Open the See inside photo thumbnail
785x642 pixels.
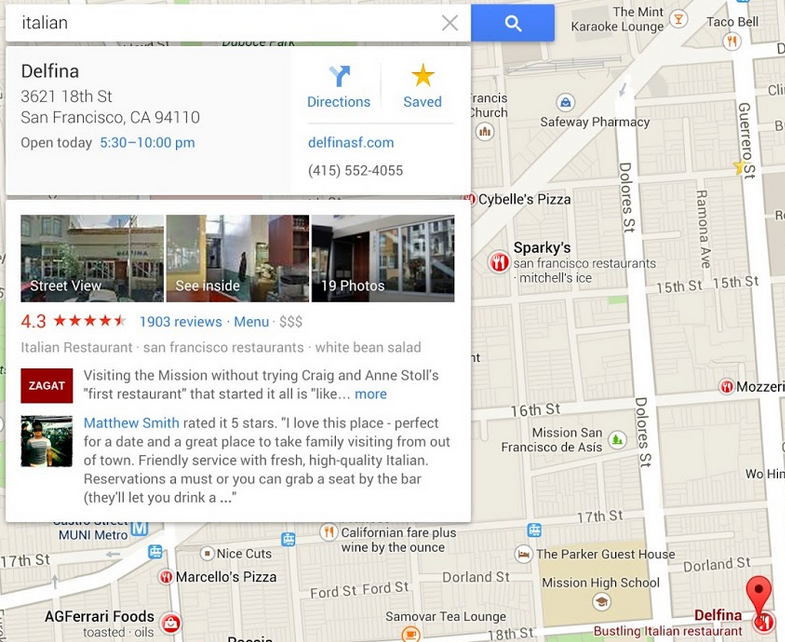pyautogui.click(x=237, y=258)
